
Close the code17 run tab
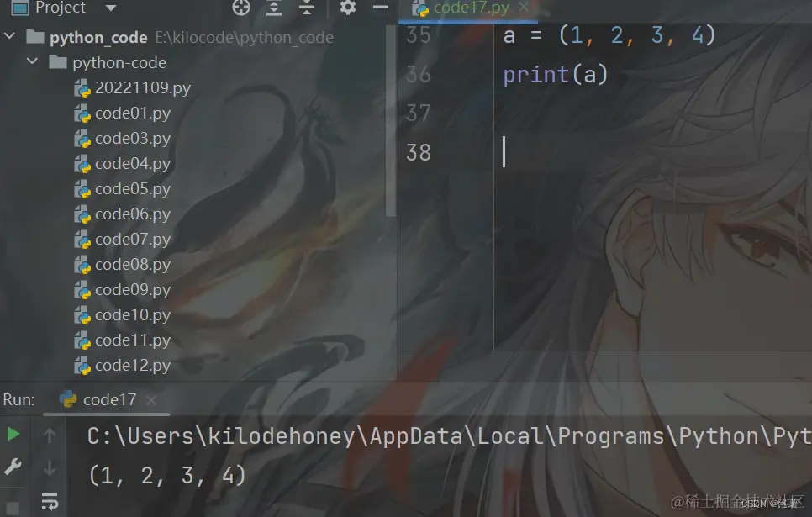coord(150,400)
